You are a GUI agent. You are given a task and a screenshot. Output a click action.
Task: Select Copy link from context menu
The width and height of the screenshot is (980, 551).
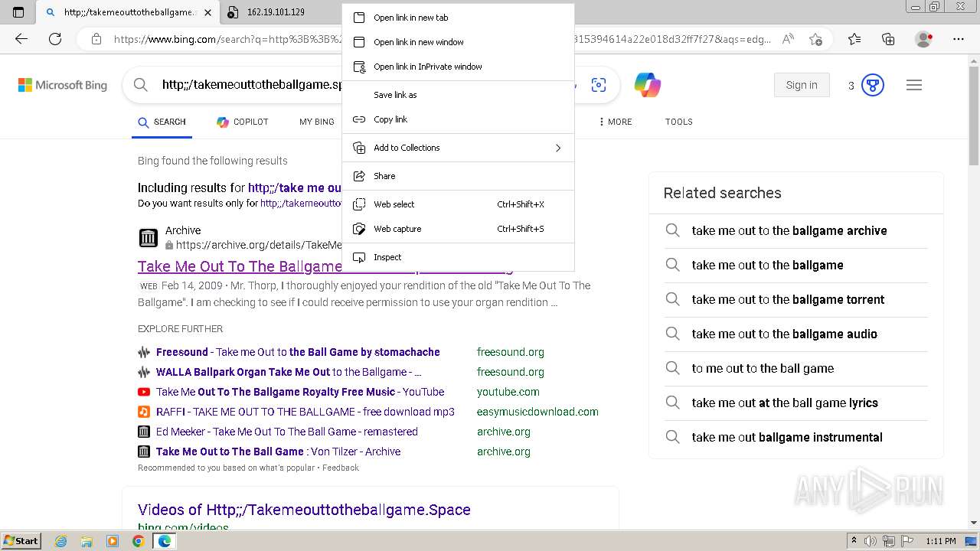click(x=458, y=119)
